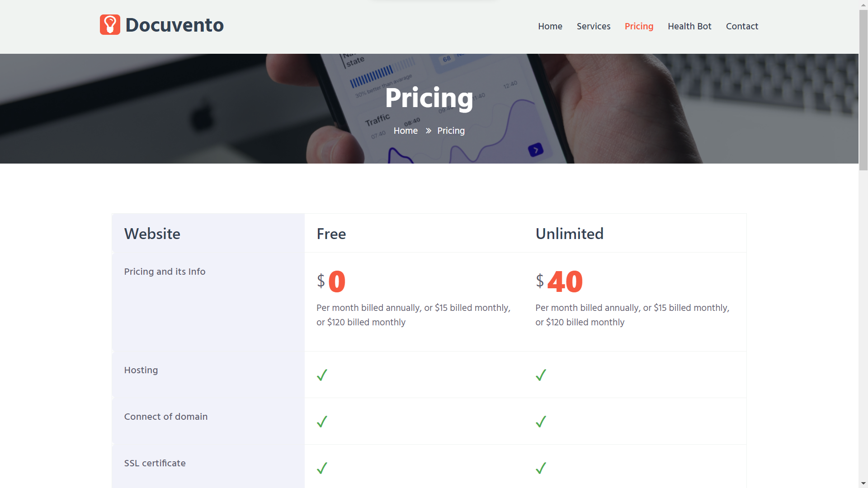Click Home in the breadcrumb trail
Screen dimensions: 868x488
coord(406,131)
